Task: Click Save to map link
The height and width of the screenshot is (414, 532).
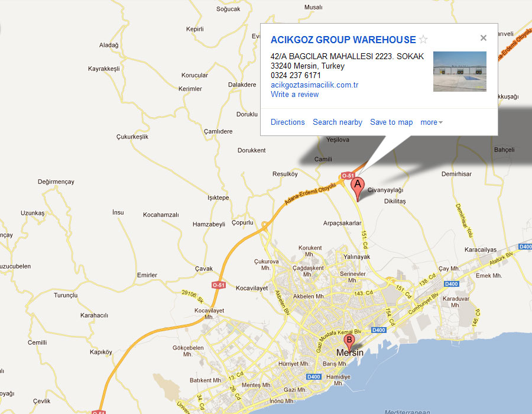Action: pyautogui.click(x=391, y=122)
